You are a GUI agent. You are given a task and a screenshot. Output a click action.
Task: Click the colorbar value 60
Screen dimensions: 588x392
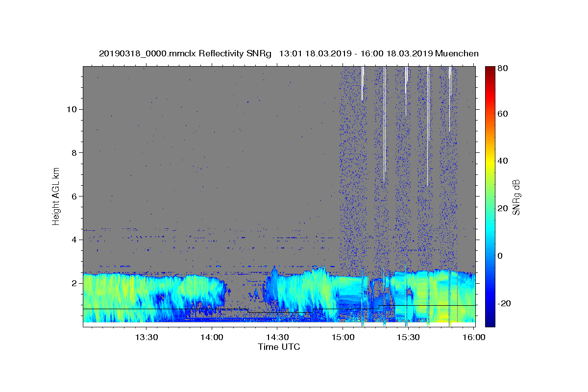click(502, 114)
